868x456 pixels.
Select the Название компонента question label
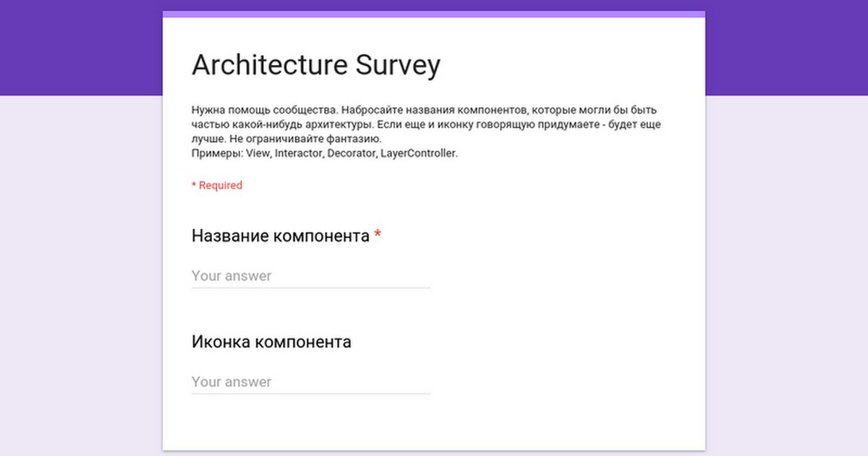(281, 236)
